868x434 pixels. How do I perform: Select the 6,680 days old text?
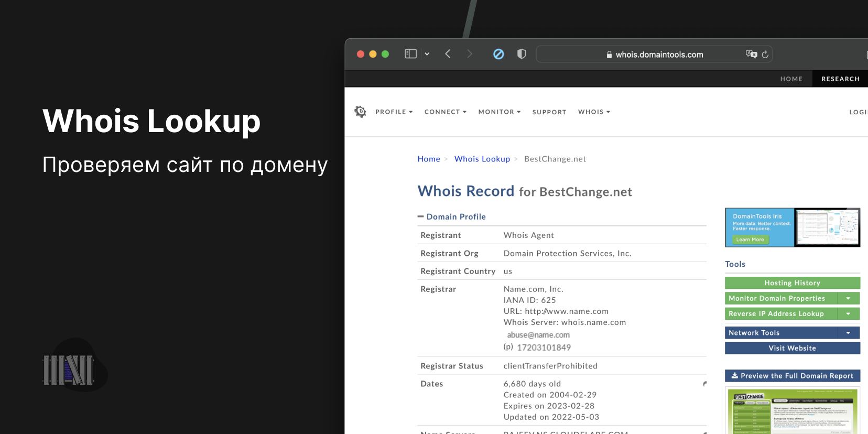[533, 384]
